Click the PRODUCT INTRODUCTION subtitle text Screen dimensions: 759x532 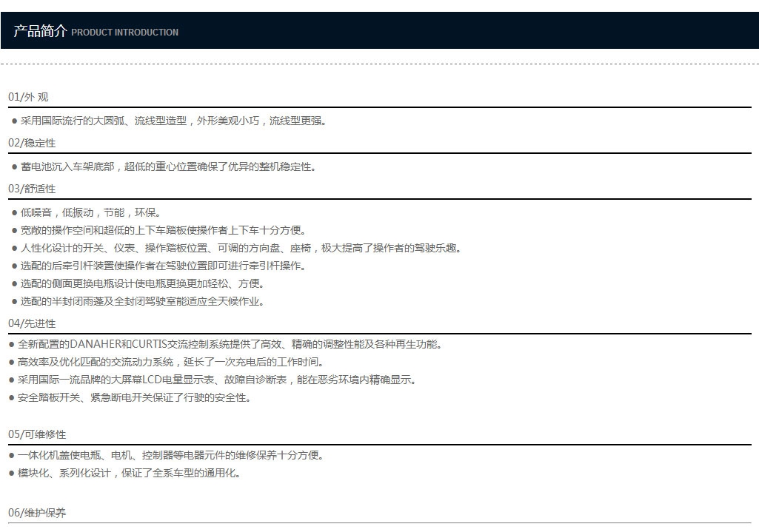tap(125, 33)
